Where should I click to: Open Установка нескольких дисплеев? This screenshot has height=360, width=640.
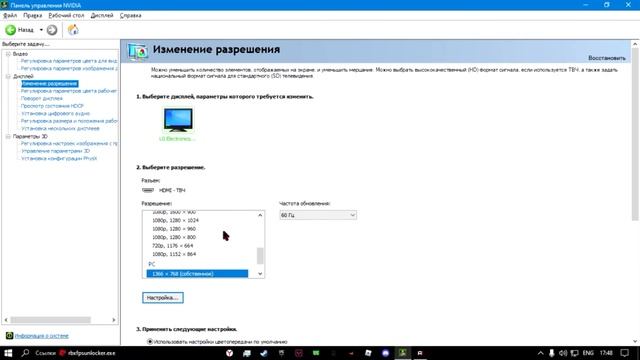[x=60, y=128]
